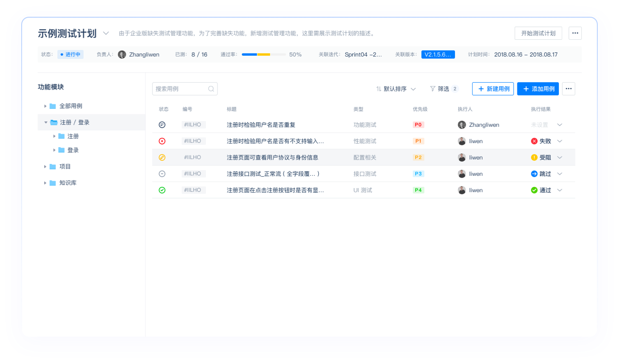This screenshot has width=619, height=364.
Task: Click the search magnifier icon in 搜索用例 field
Action: click(211, 88)
